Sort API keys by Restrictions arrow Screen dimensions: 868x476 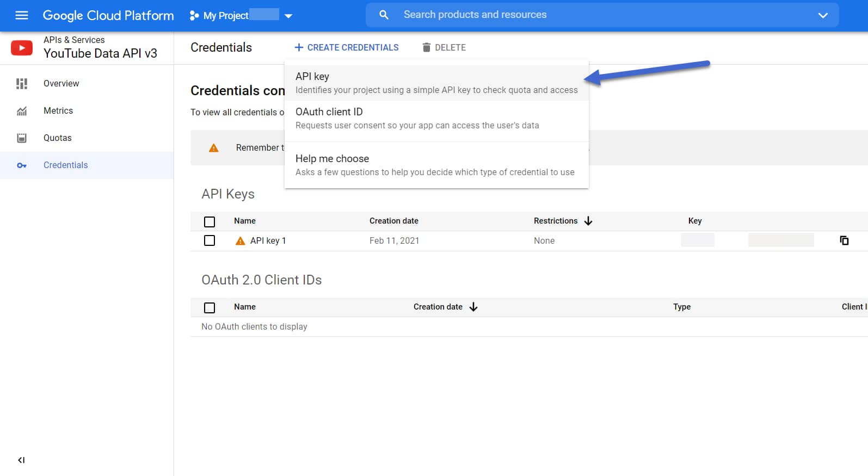click(588, 221)
